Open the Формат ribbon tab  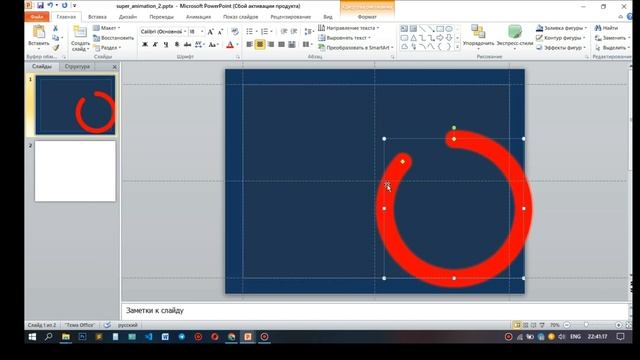(367, 17)
